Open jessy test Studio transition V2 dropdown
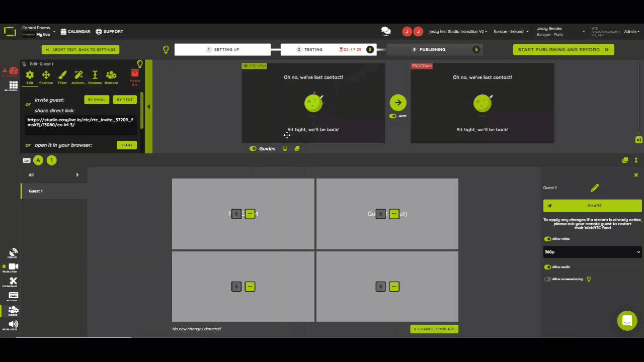The image size is (644, 362). click(x=458, y=31)
